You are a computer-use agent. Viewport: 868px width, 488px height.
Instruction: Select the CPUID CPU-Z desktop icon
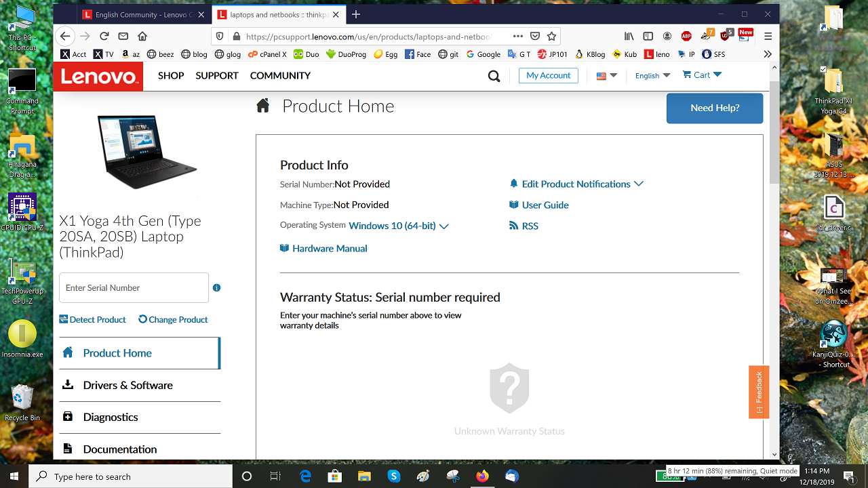tap(22, 212)
